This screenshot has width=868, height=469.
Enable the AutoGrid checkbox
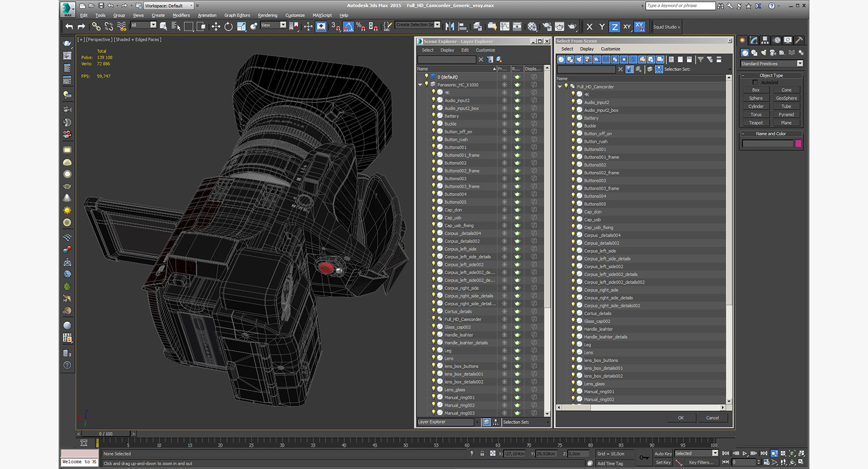[x=755, y=83]
